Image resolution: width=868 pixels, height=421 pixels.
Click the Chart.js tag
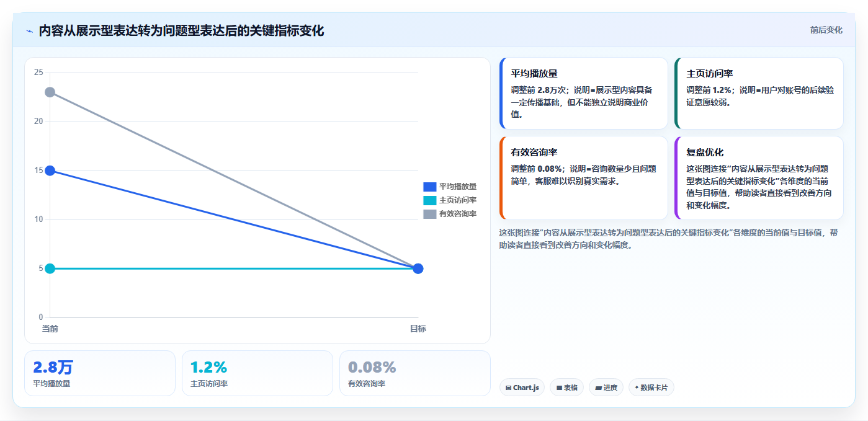(522, 388)
